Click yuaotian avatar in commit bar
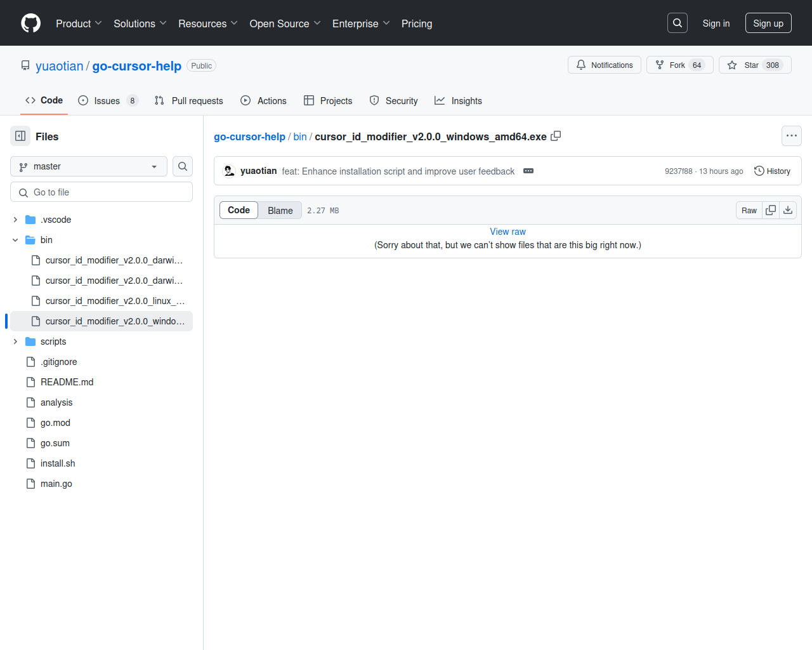Screen dimensions: 812x650 pos(229,171)
